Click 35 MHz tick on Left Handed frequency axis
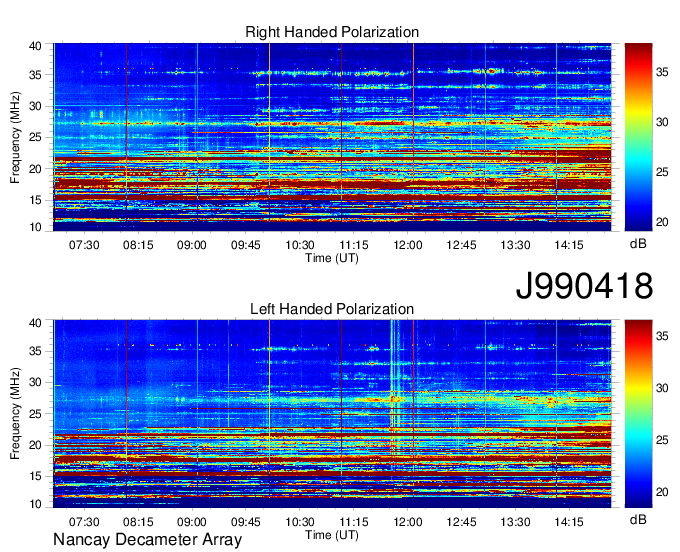Image resolution: width=680 pixels, height=552 pixels. click(x=35, y=351)
